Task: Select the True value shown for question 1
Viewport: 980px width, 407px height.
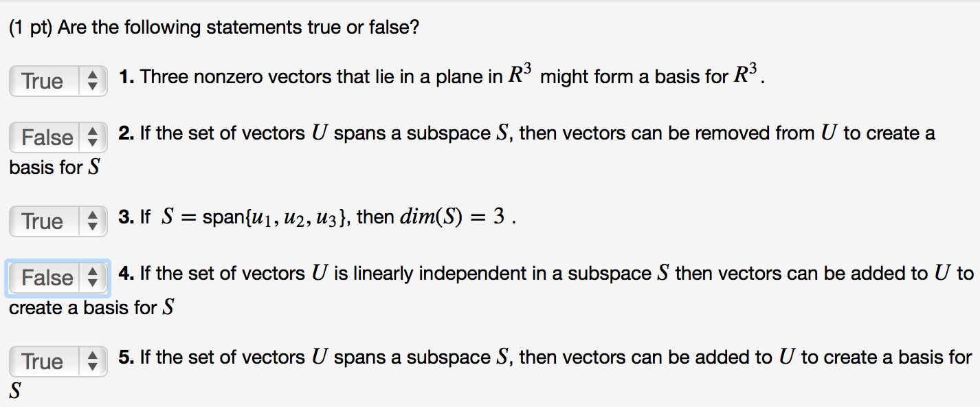Action: pyautogui.click(x=41, y=81)
